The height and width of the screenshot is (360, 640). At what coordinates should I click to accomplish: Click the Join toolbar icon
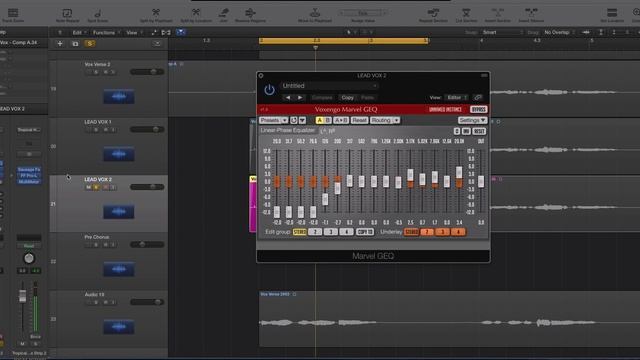(224, 13)
